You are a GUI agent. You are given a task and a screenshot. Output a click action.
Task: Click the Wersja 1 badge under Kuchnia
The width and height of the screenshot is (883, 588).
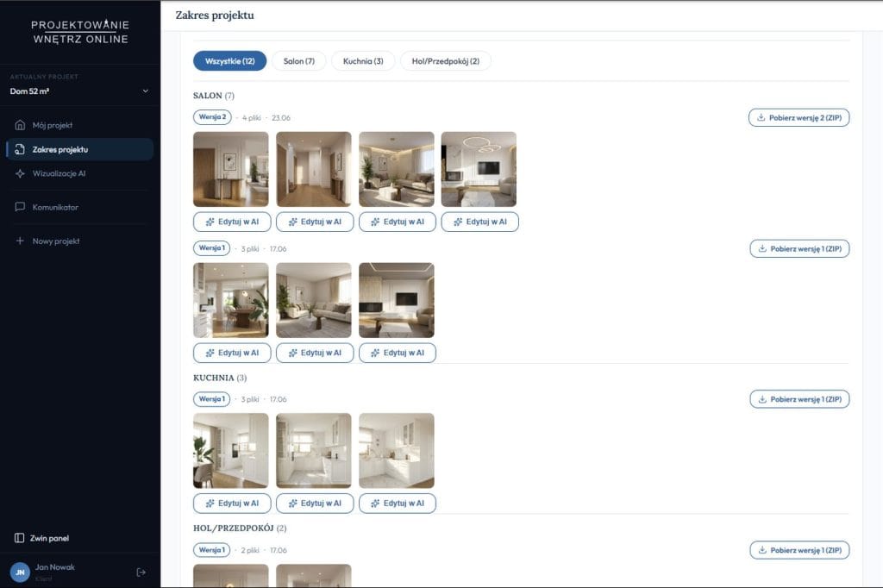[x=212, y=399]
